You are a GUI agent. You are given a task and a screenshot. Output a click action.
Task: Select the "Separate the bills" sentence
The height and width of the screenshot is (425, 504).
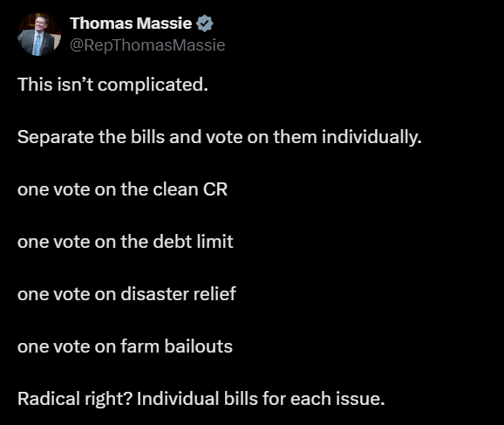pyautogui.click(x=220, y=137)
